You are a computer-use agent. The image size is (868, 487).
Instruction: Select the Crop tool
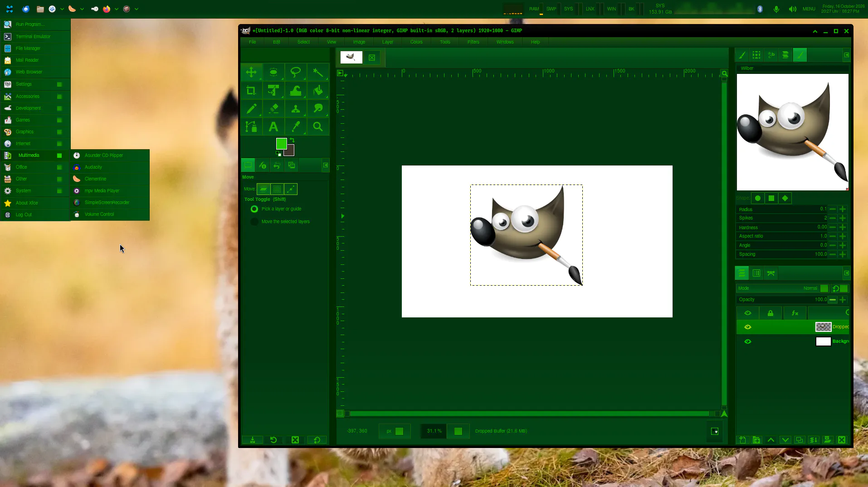tap(251, 91)
